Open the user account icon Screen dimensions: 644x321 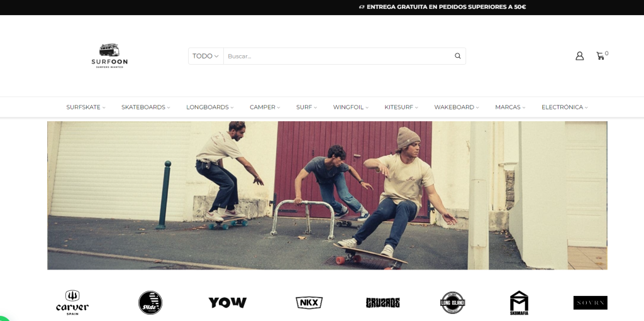pyautogui.click(x=579, y=56)
